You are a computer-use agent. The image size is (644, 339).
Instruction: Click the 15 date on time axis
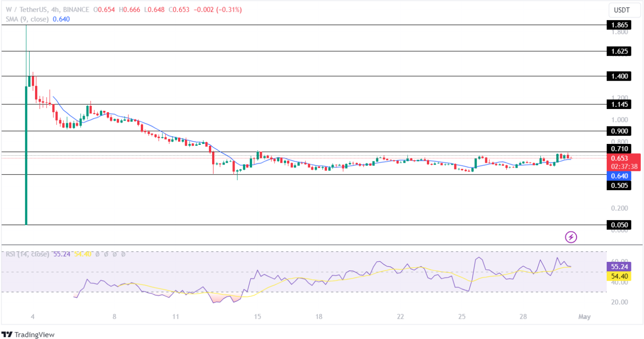(x=257, y=317)
